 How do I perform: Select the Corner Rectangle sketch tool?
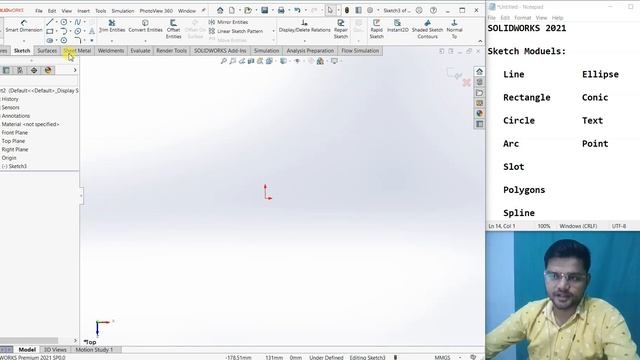(50, 31)
